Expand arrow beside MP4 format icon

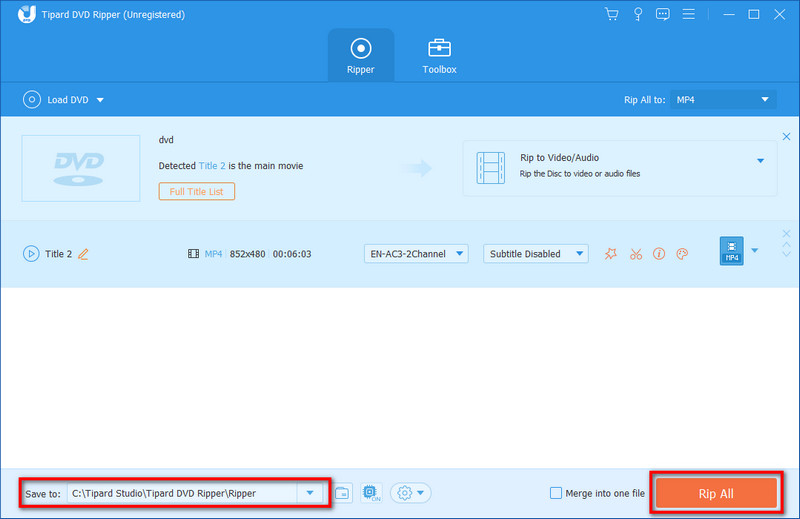coord(755,251)
